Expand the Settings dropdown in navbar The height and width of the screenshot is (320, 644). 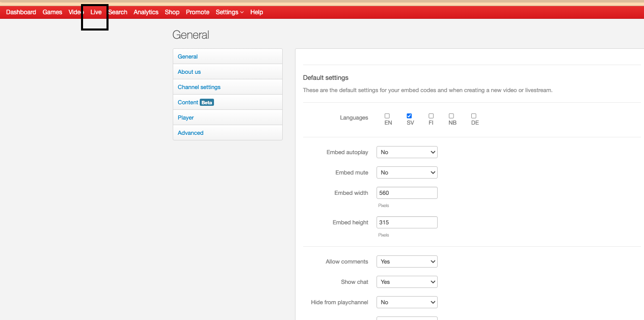tap(229, 12)
